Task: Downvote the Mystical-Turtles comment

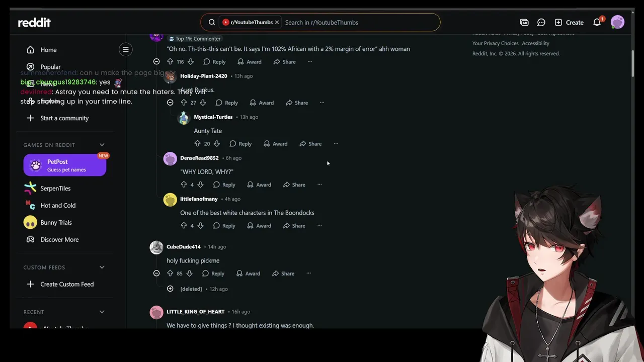Action: pos(217,144)
